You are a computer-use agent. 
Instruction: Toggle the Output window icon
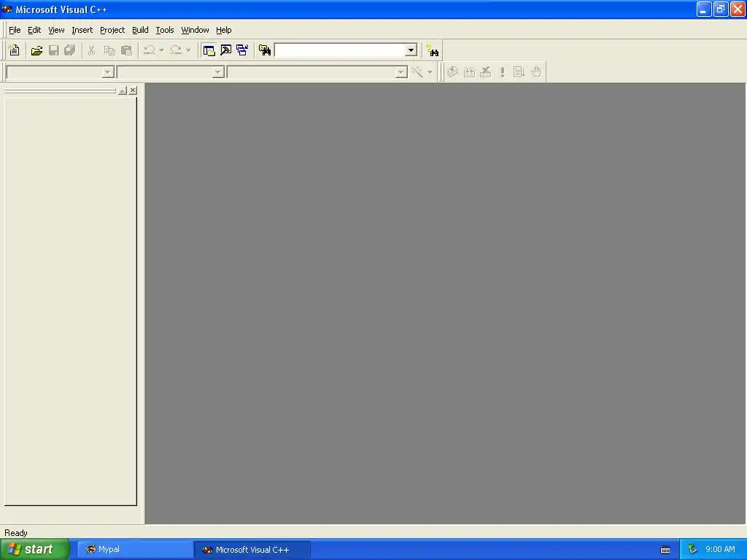click(x=226, y=50)
